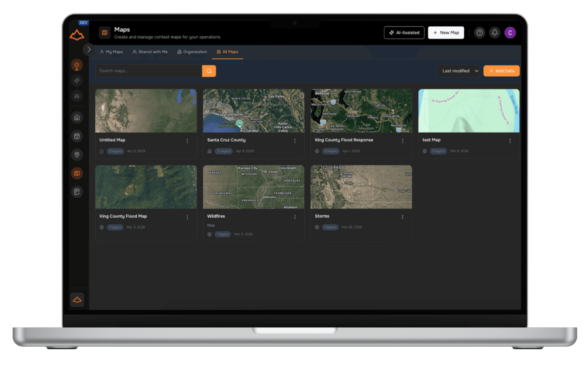The image size is (588, 366).
Task: Click the New Map button
Action: (x=446, y=33)
